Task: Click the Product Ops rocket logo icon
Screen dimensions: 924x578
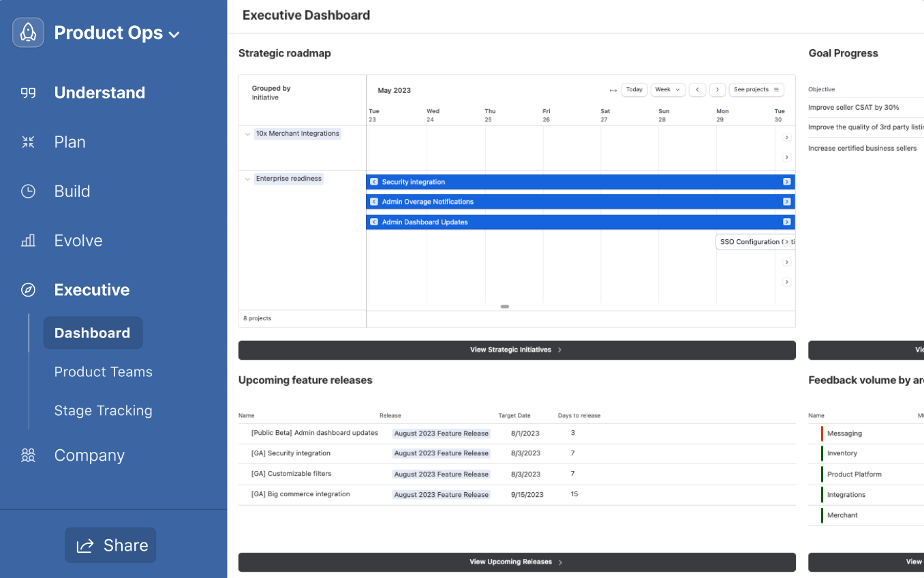Action: 28,32
